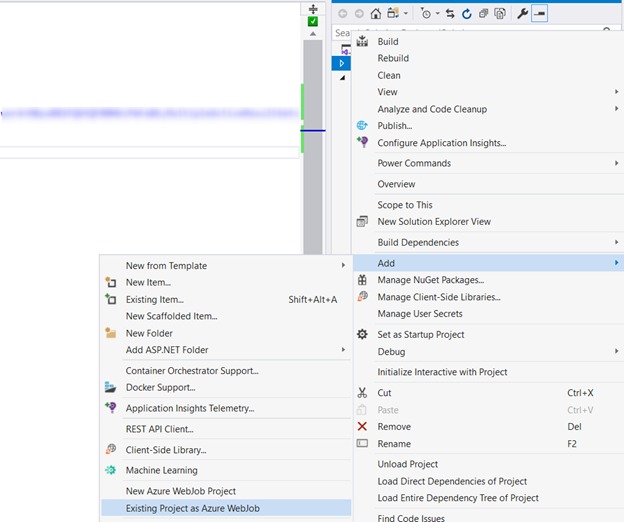Click Docker Support in Add submenu
624x522 pixels.
tap(160, 387)
